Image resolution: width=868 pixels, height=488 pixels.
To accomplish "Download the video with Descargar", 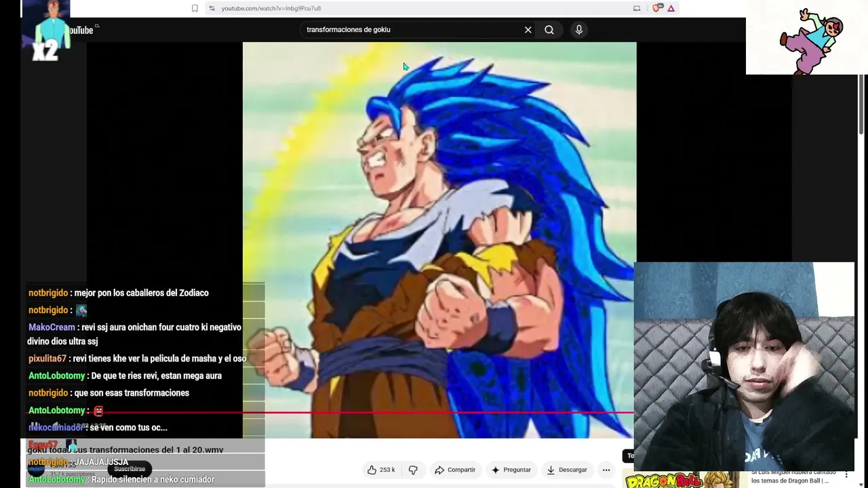I will 567,470.
